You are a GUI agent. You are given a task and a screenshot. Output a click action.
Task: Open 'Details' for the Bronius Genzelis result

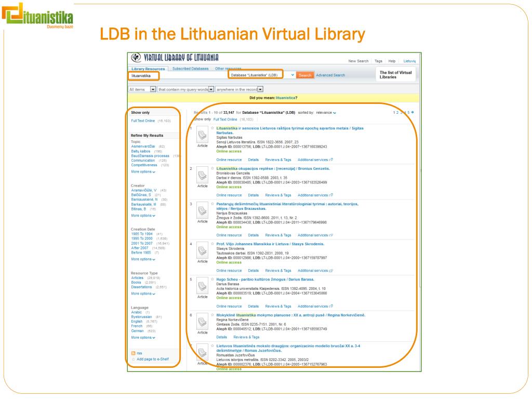click(x=253, y=195)
